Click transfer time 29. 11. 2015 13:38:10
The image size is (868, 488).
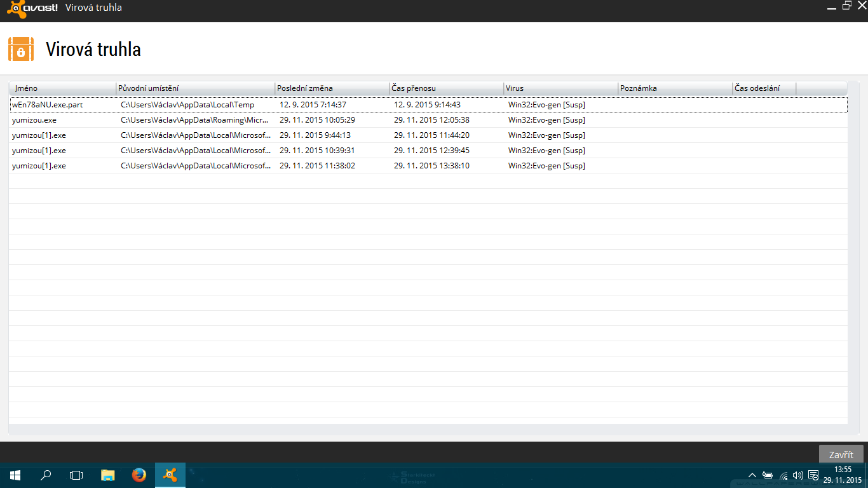(431, 166)
